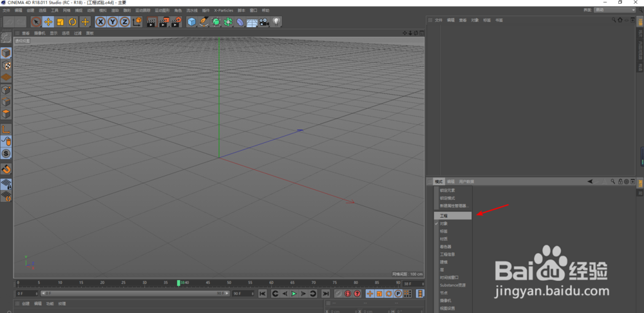Toggle X axis lock
The width and height of the screenshot is (644, 313).
100,22
